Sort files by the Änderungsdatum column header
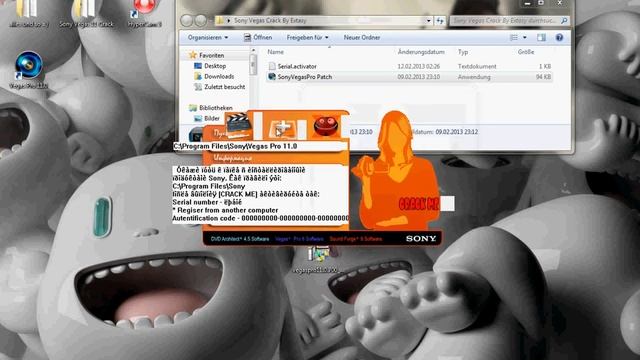This screenshot has height=360, width=640. (421, 52)
